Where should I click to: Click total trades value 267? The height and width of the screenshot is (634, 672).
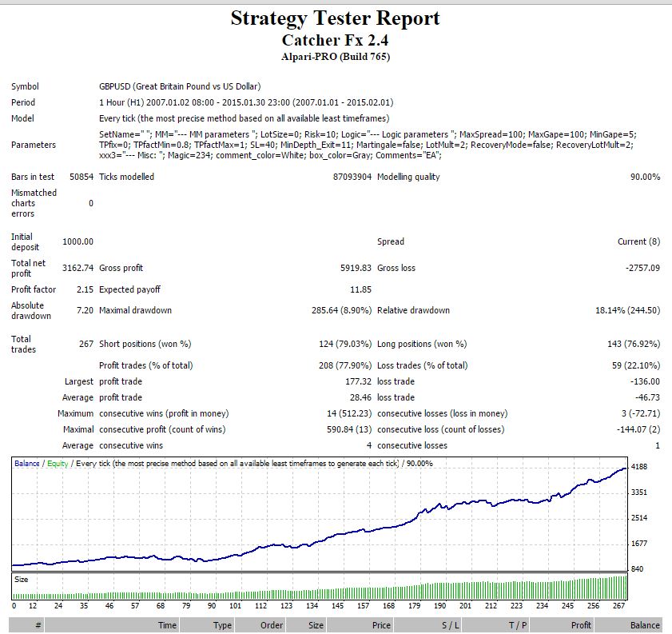pos(86,344)
